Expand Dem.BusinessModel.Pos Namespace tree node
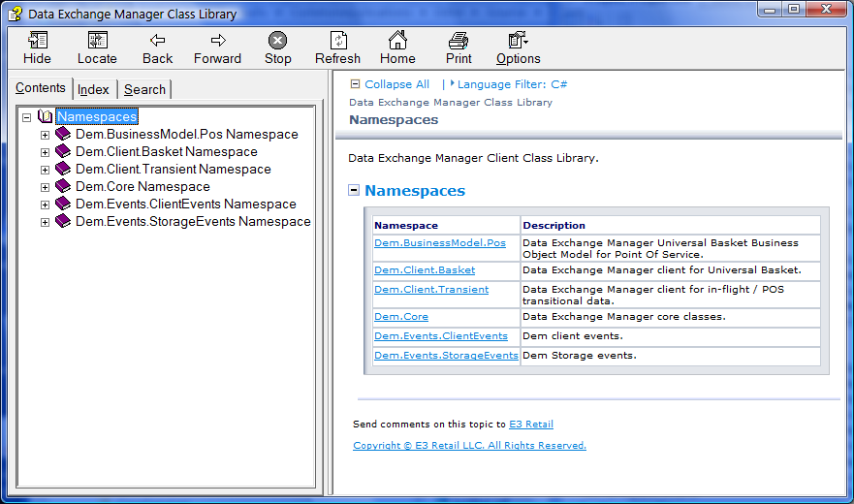854x504 pixels. tap(45, 135)
